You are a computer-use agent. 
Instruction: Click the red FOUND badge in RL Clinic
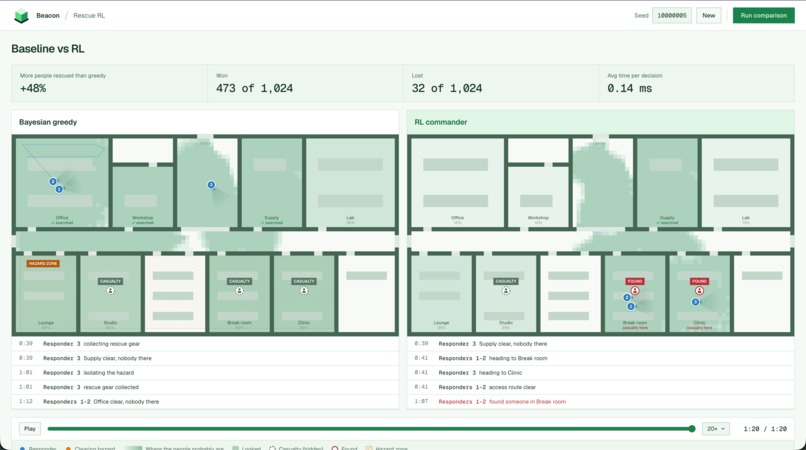[x=699, y=281]
